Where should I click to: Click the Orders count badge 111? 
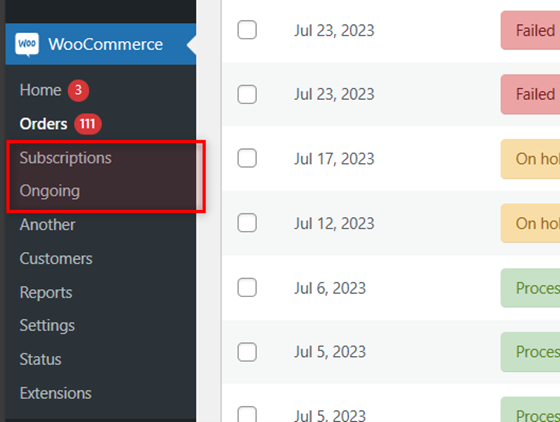tap(88, 124)
